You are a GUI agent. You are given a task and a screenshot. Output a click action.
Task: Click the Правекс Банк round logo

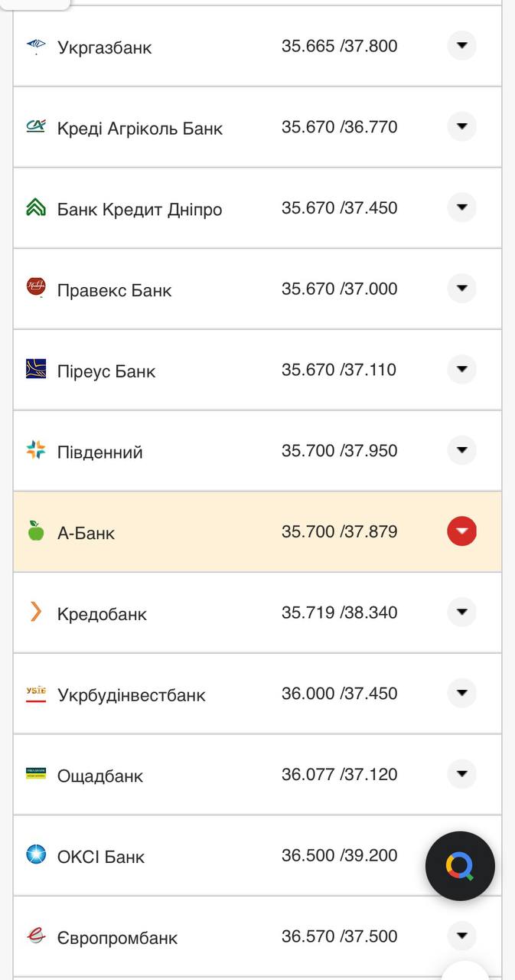click(36, 289)
